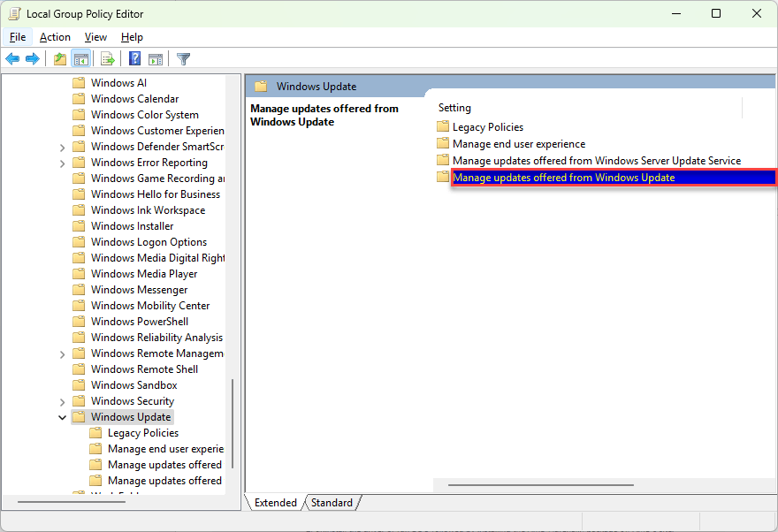778x532 pixels.
Task: Click the console tree vertical scrollbar
Action: tap(233, 424)
